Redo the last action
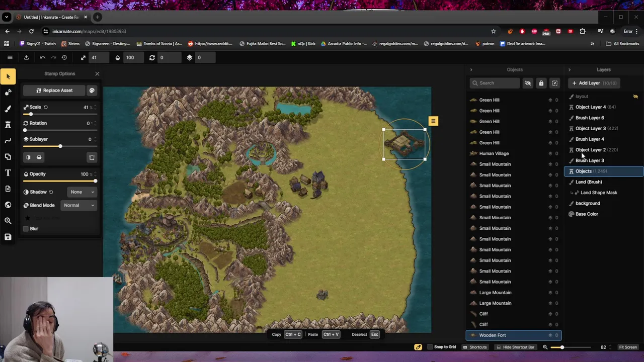Image resolution: width=644 pixels, height=362 pixels. click(53, 57)
